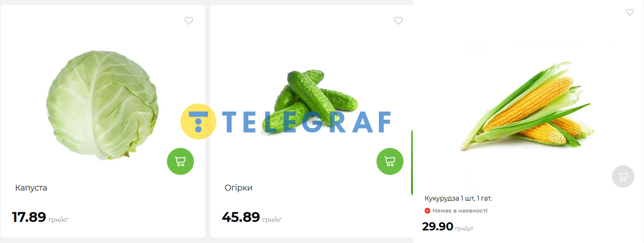
Task: Click the red out-of-stock indicator icon
Action: point(427,211)
